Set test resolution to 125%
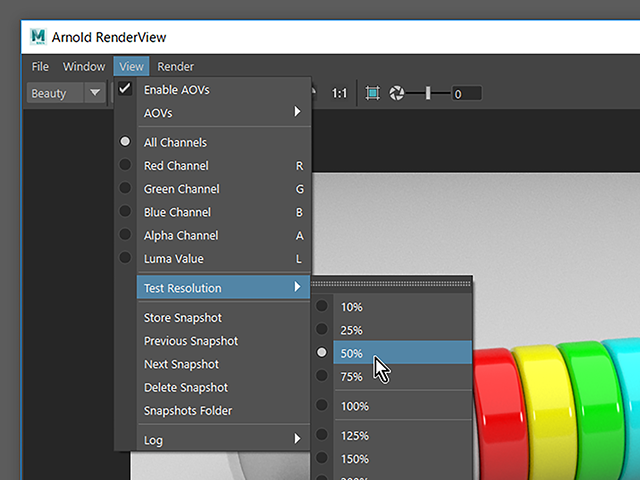The height and width of the screenshot is (480, 640). (393, 436)
